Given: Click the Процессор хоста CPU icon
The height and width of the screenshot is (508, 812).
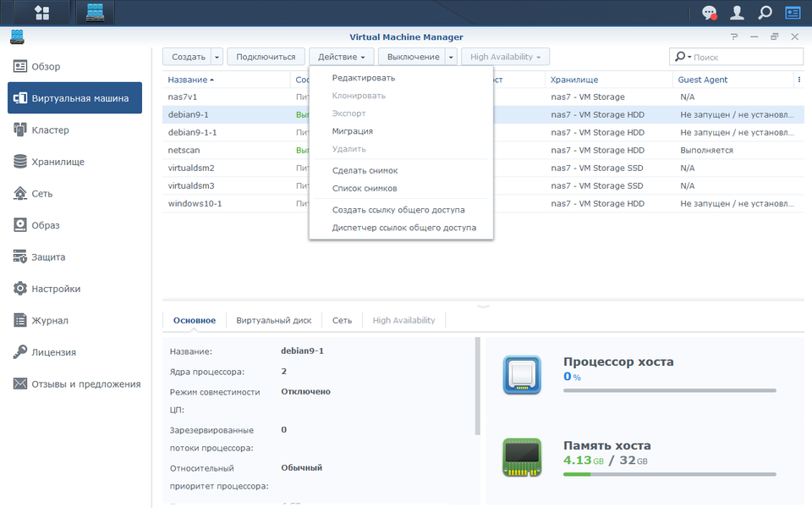Looking at the screenshot, I should pos(522,375).
